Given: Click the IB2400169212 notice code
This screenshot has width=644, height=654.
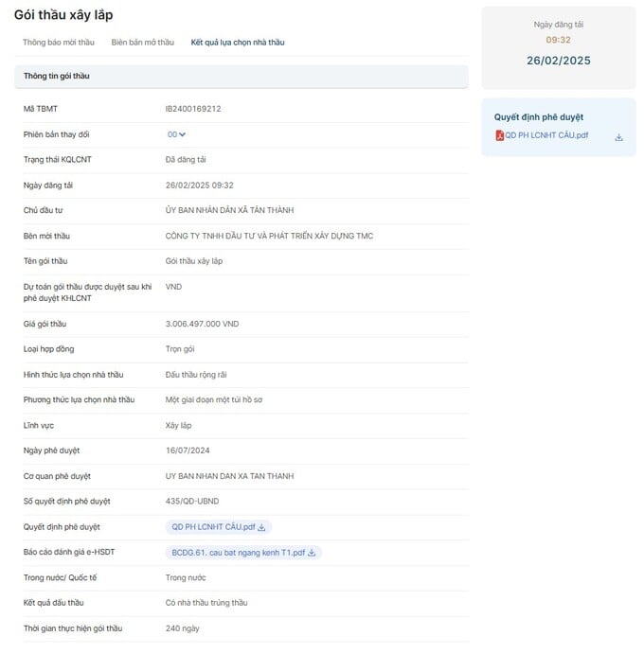Looking at the screenshot, I should click(x=193, y=109).
